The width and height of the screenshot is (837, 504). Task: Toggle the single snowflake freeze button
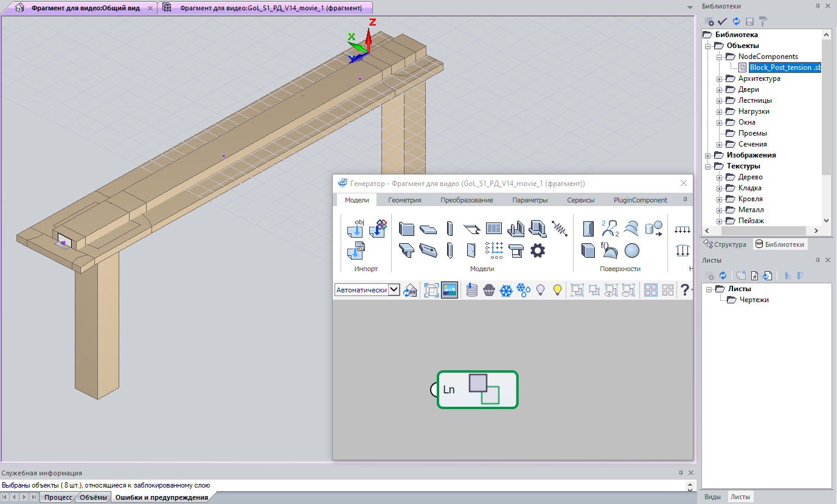point(506,291)
